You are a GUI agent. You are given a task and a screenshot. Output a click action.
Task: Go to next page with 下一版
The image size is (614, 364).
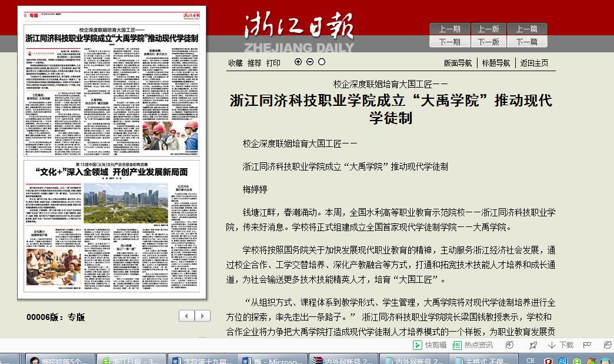pos(488,42)
